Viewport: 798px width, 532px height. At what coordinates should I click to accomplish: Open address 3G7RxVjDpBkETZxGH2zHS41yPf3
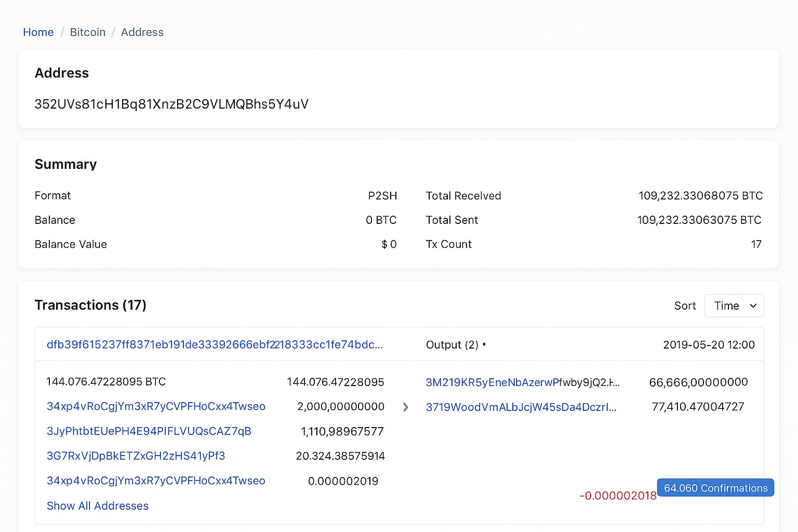(136, 456)
